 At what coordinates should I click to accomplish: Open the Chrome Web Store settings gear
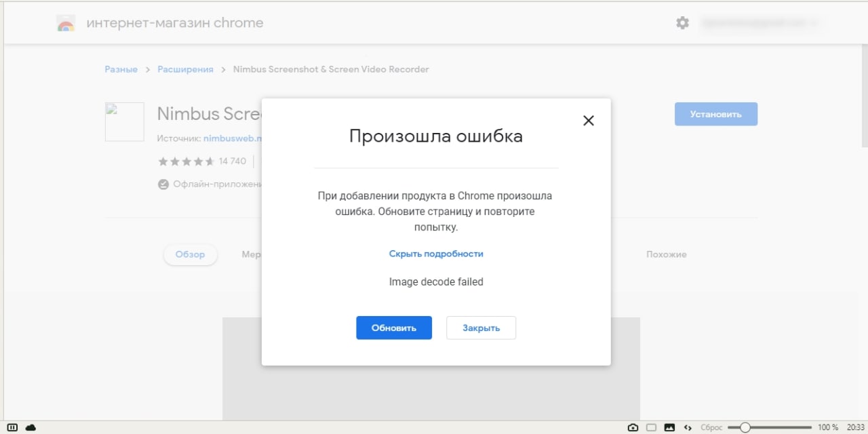pos(682,23)
